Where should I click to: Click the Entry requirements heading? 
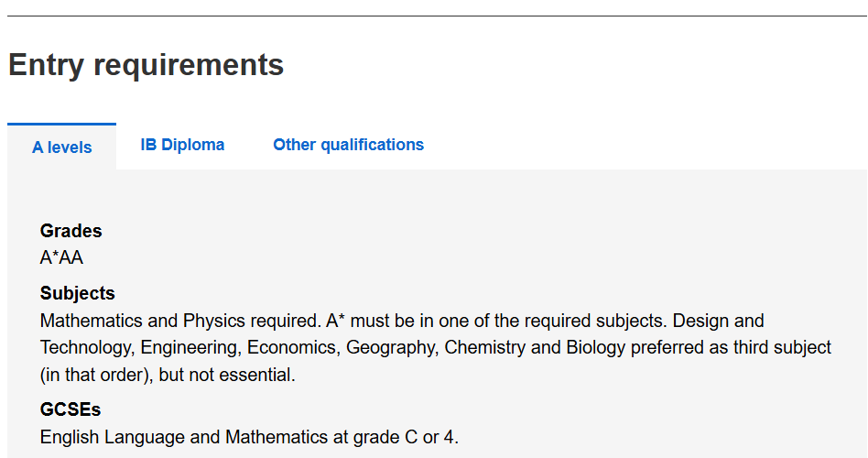[x=146, y=65]
